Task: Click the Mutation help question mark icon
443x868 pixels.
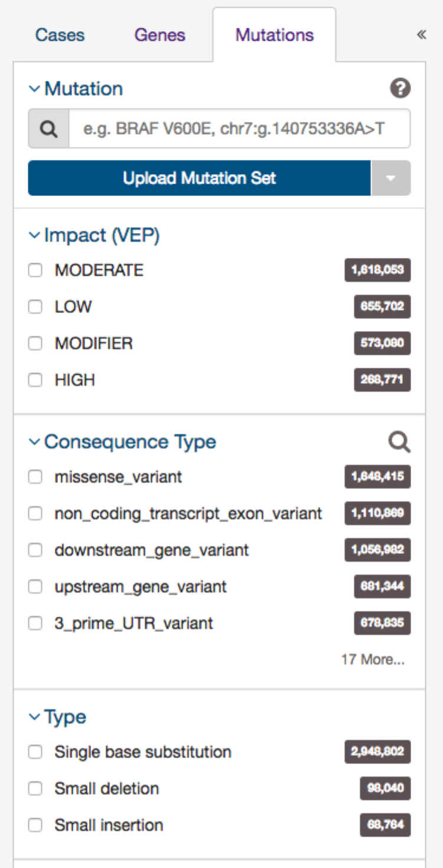Action: [x=400, y=89]
